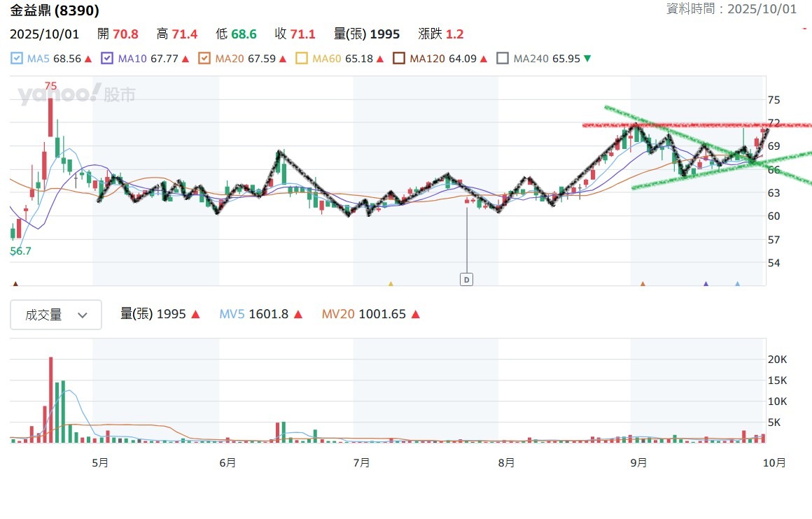Open the 成交量 indicator dropdown
This screenshot has height=519, width=812.
pyautogui.click(x=56, y=315)
